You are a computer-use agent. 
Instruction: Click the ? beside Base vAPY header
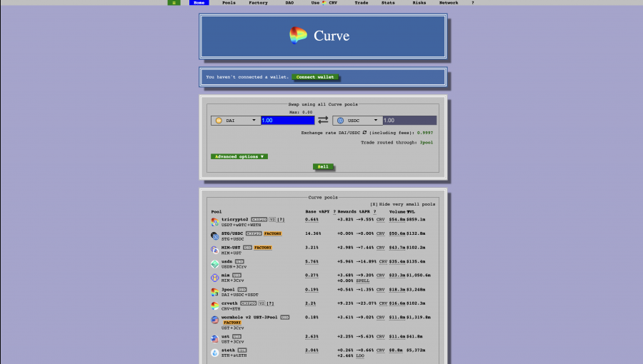pyautogui.click(x=334, y=212)
